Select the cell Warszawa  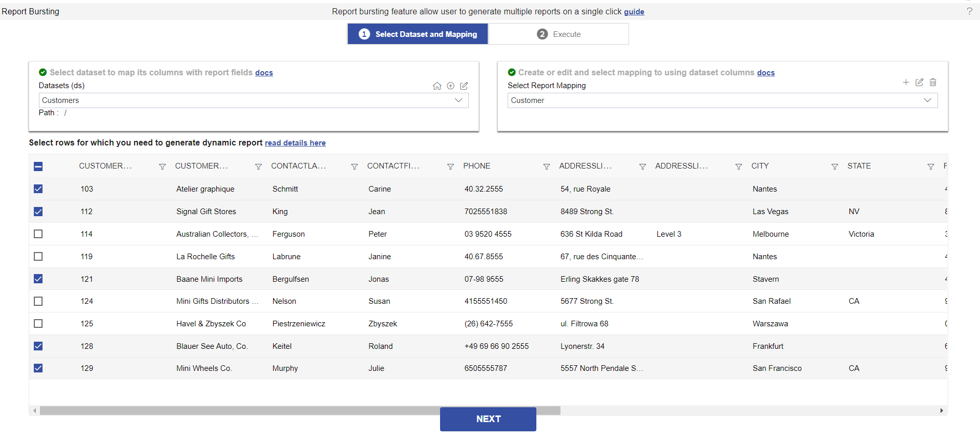point(770,324)
